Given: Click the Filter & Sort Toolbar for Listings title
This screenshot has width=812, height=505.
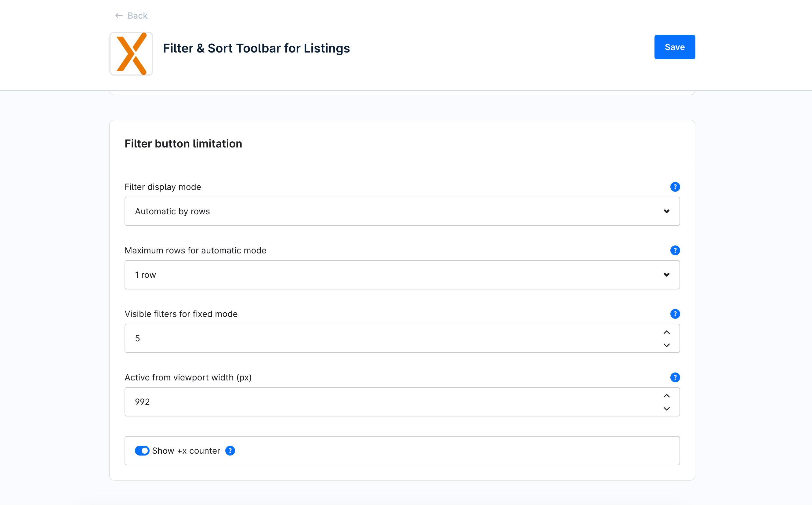Looking at the screenshot, I should (256, 49).
